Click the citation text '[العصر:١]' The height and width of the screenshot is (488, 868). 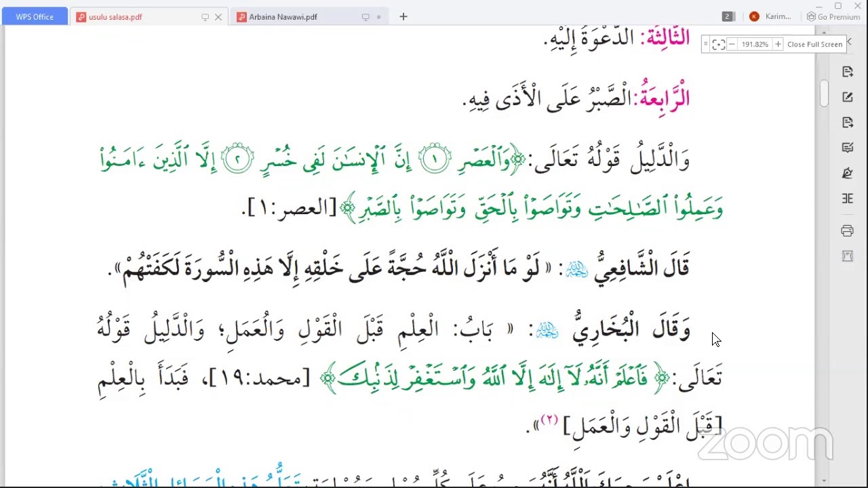tap(292, 208)
